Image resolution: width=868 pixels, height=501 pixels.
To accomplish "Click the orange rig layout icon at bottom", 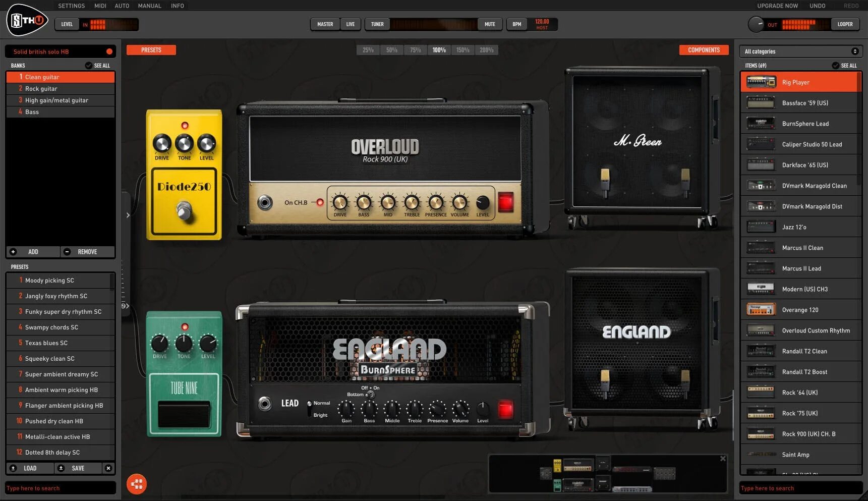I will pos(137,484).
